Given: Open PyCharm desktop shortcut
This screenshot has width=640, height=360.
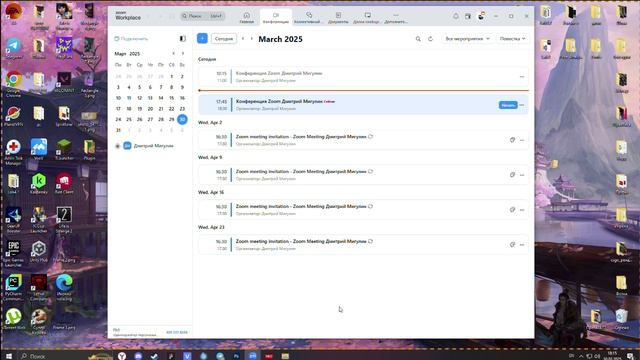Looking at the screenshot, I should 13,287.
